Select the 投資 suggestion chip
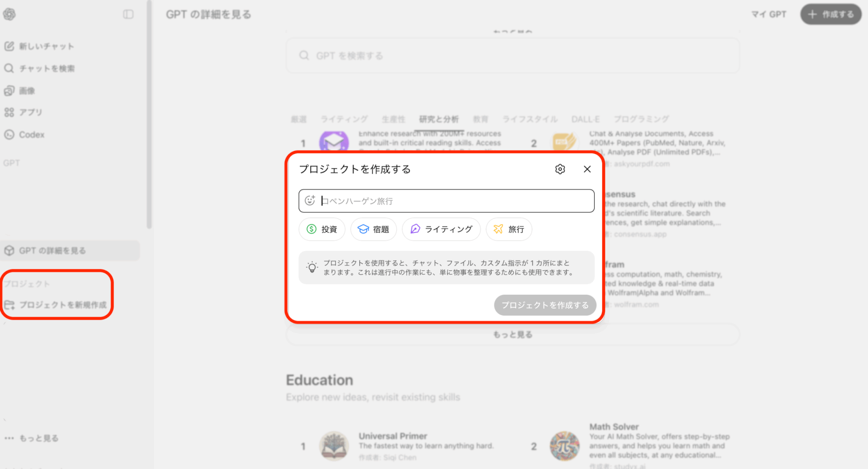Image resolution: width=868 pixels, height=469 pixels. coord(322,229)
